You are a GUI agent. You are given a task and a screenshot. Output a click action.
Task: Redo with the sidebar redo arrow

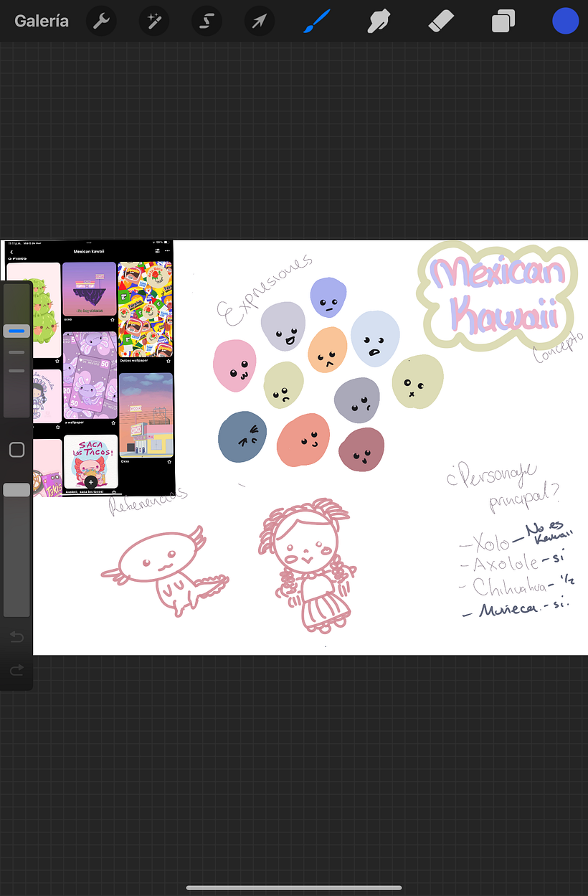16,670
